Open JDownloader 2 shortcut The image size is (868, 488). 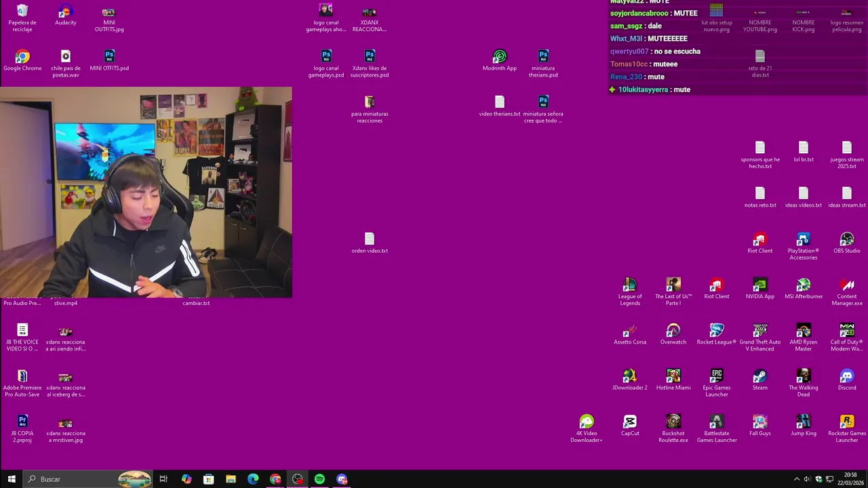[x=630, y=380]
